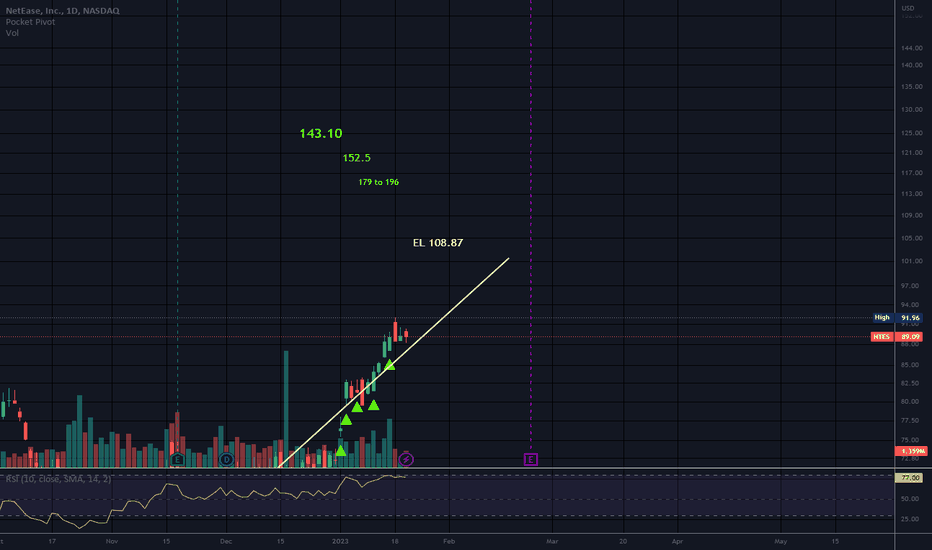Click the green earnings E marker icon
Image resolution: width=932 pixels, height=550 pixels.
coord(177,460)
